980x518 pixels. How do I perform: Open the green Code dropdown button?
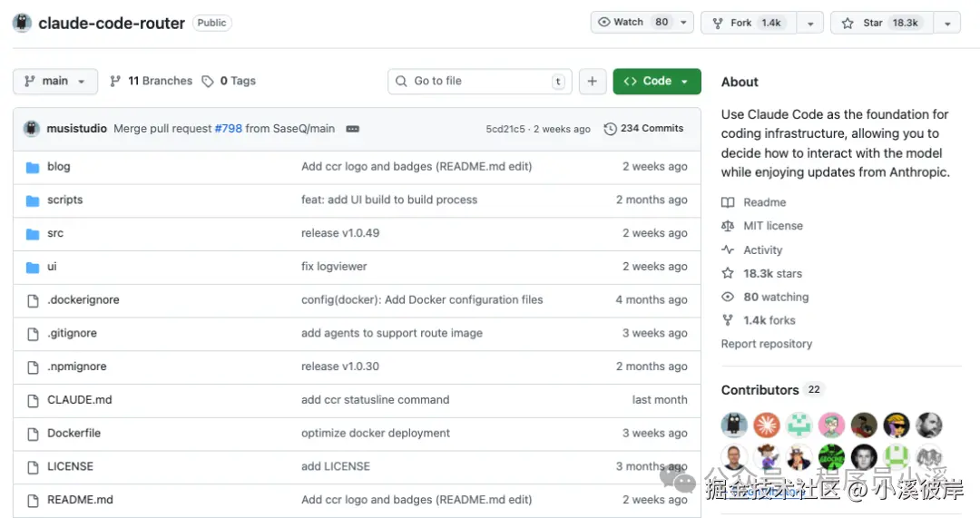(657, 82)
